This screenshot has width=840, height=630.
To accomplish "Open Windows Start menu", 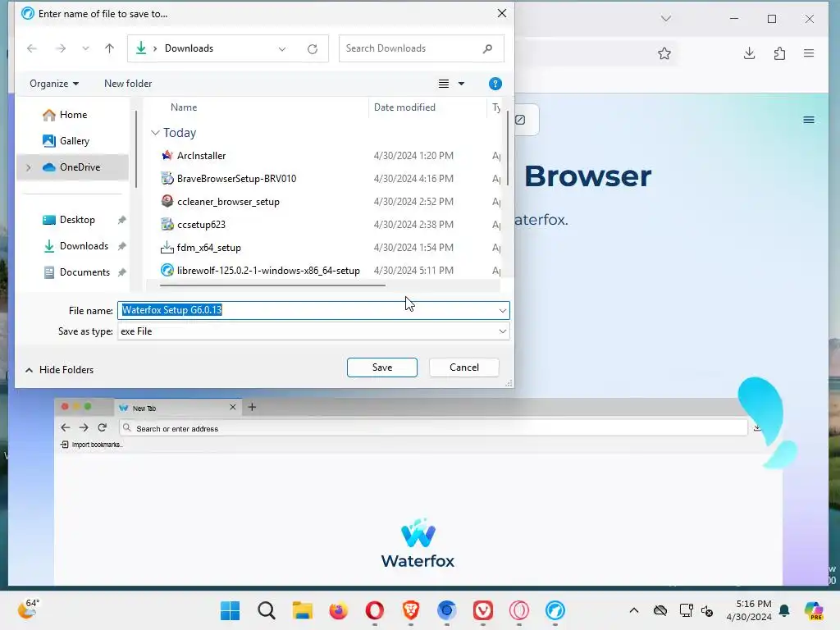I will [231, 610].
